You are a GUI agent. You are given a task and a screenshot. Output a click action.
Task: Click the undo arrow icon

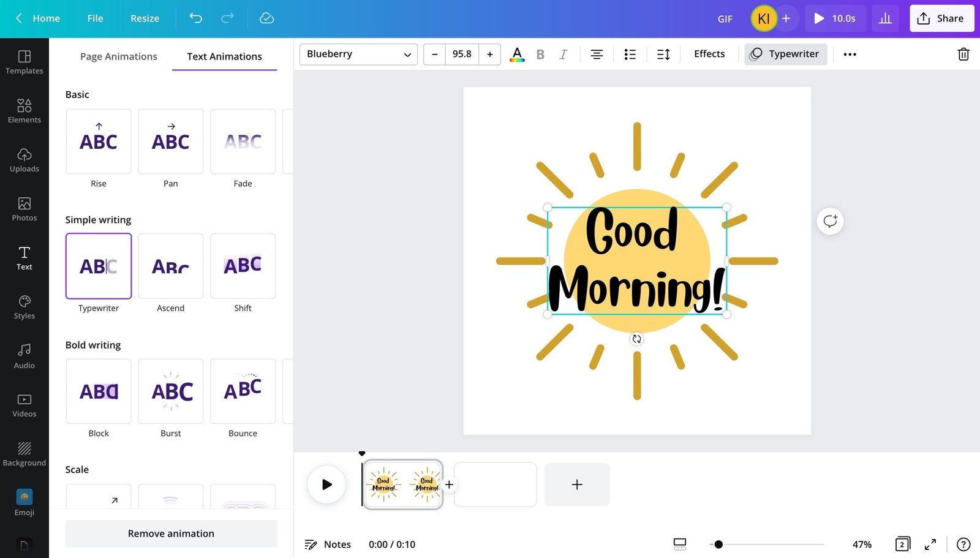coord(195,18)
